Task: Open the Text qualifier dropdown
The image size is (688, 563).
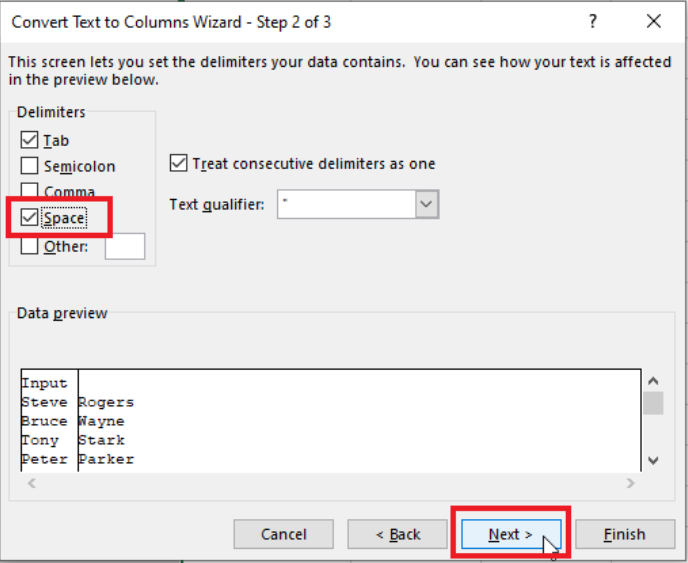Action: 427,204
